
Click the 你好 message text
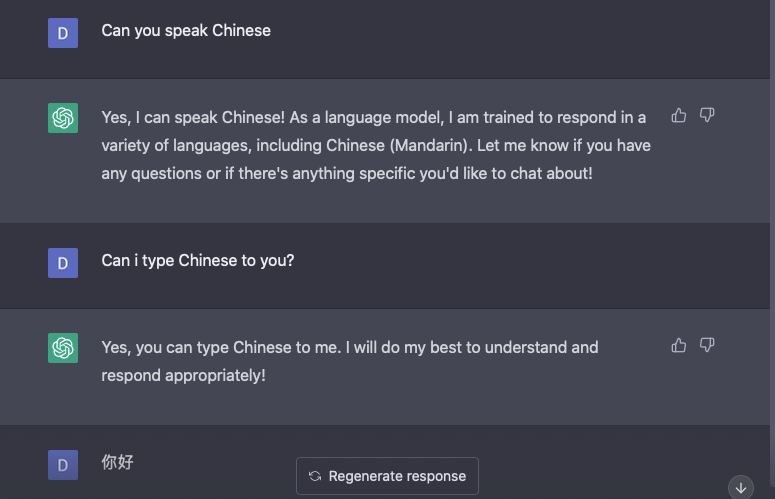click(118, 462)
